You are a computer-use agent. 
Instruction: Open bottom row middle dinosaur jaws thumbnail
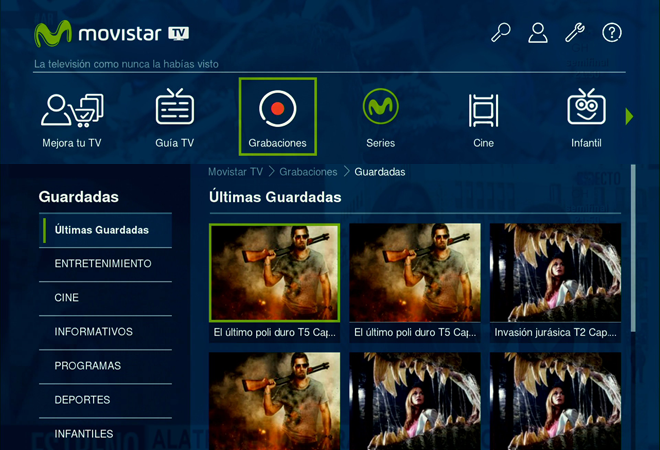[415, 401]
